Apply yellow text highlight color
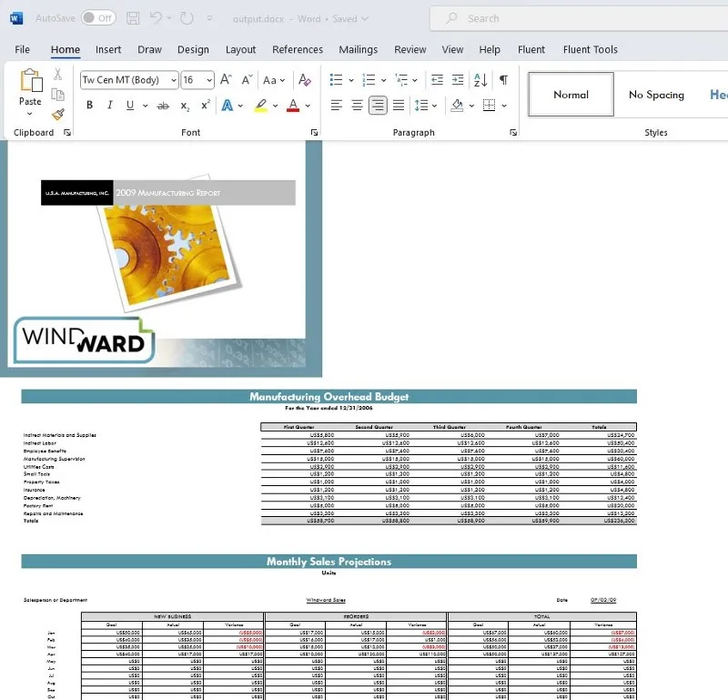 [x=261, y=106]
